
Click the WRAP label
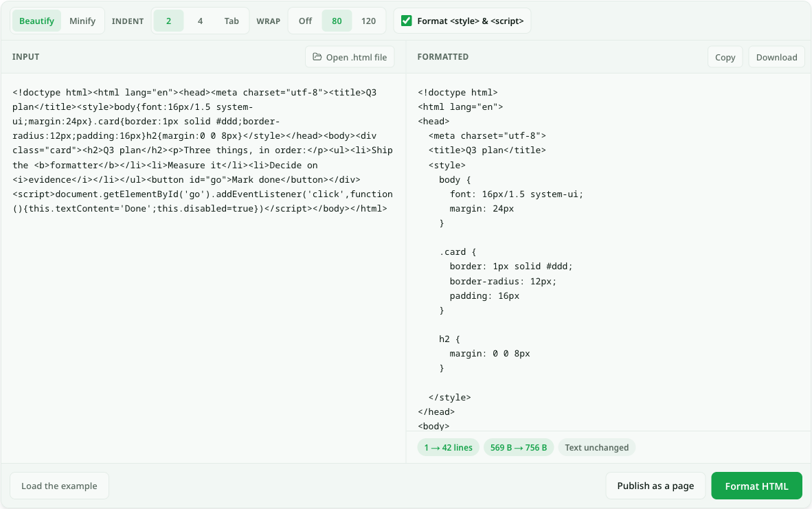pyautogui.click(x=268, y=21)
